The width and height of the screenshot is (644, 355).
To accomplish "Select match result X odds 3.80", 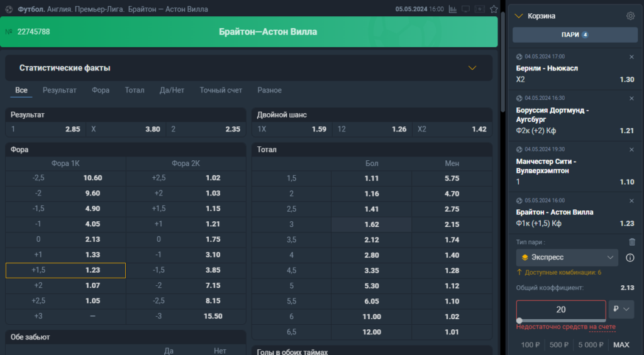I will (126, 129).
